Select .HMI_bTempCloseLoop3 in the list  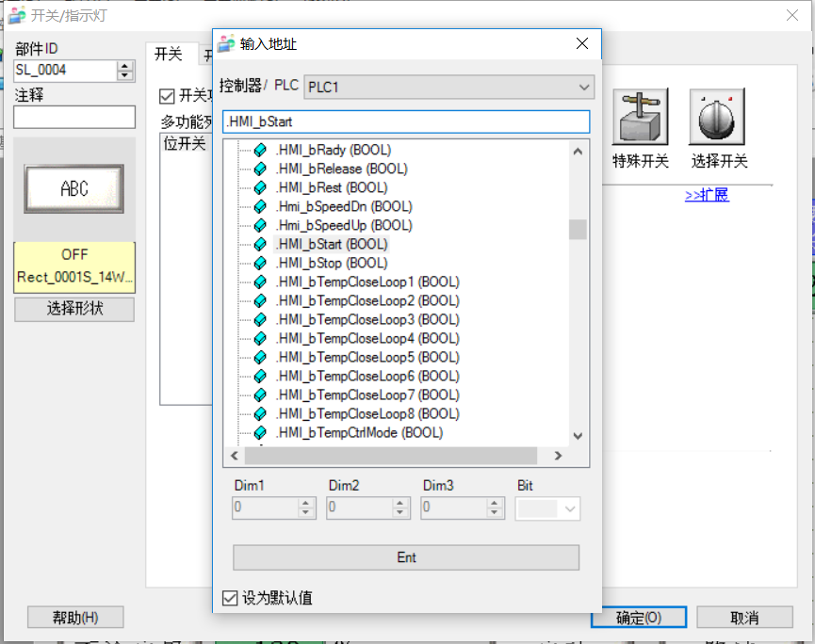[x=367, y=319]
